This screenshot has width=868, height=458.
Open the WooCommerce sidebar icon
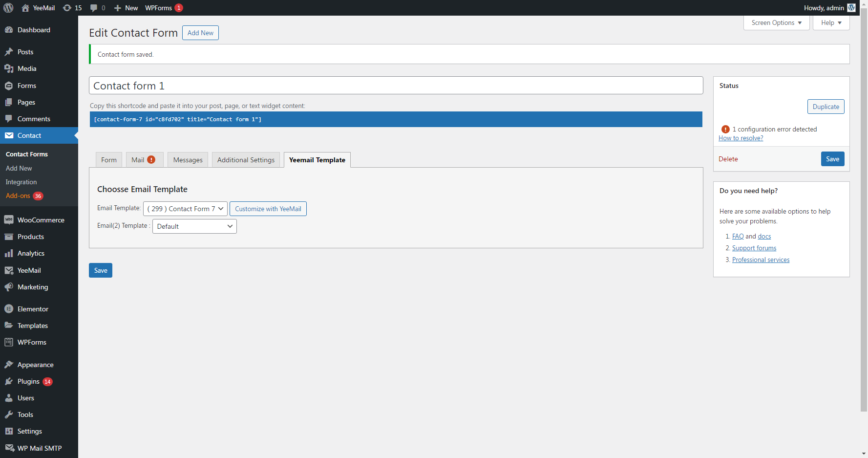tap(9, 220)
